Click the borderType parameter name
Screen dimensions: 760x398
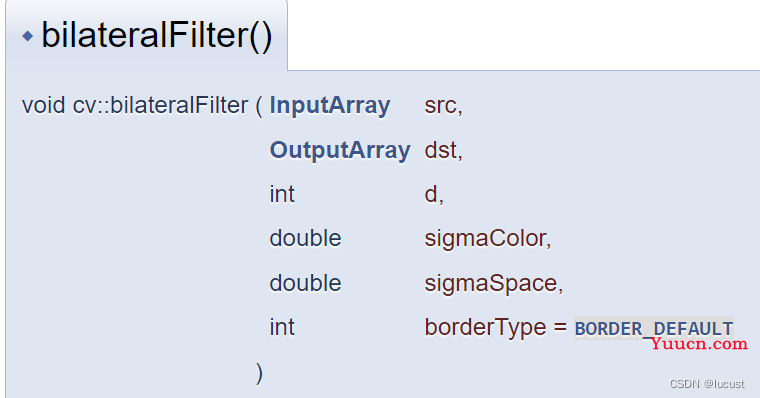pyautogui.click(x=485, y=327)
